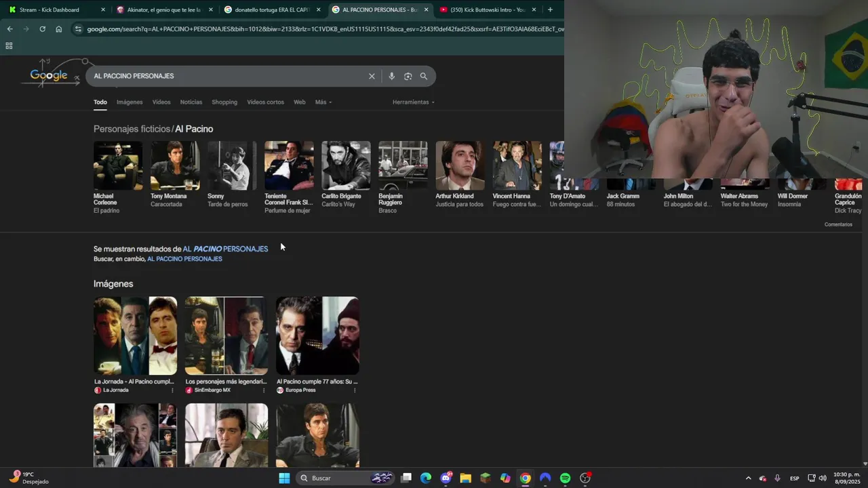Switch to Chrome in the taskbar
The width and height of the screenshot is (868, 488).
525,478
